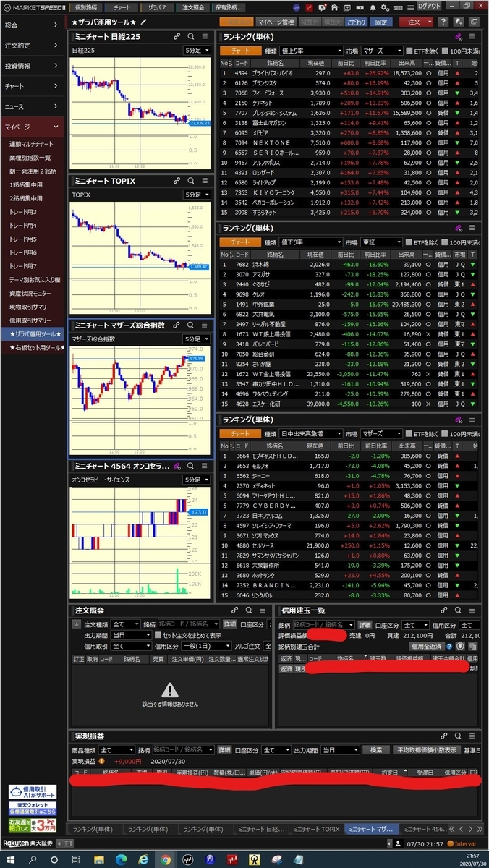
Task: Select row ブライトパス・バイオ in 値上り率 ranking
Action: pos(347,73)
